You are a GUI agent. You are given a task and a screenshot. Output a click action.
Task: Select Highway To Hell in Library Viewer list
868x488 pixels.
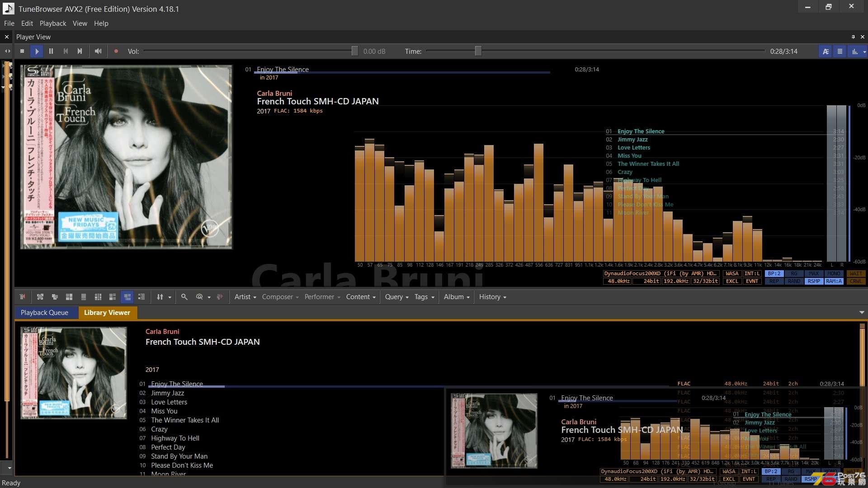click(x=175, y=438)
